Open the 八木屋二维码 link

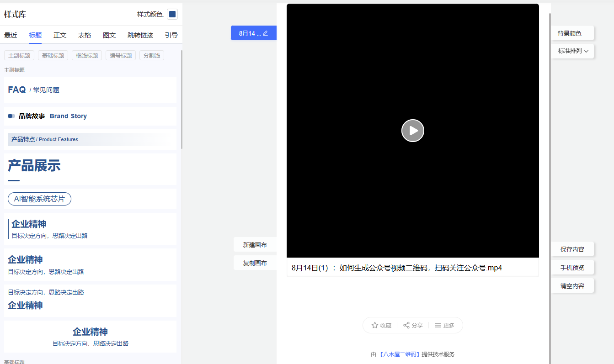(400, 354)
